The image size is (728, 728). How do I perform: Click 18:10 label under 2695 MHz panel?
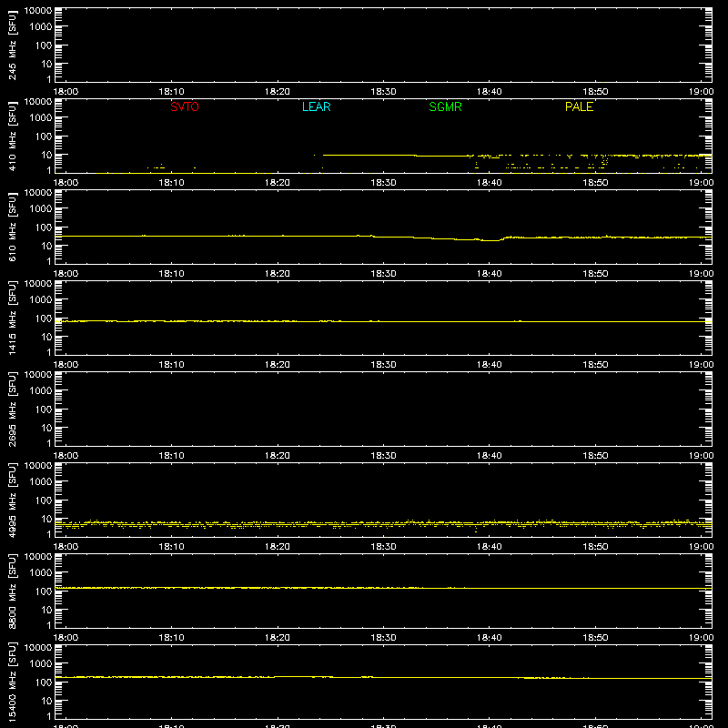tap(171, 456)
